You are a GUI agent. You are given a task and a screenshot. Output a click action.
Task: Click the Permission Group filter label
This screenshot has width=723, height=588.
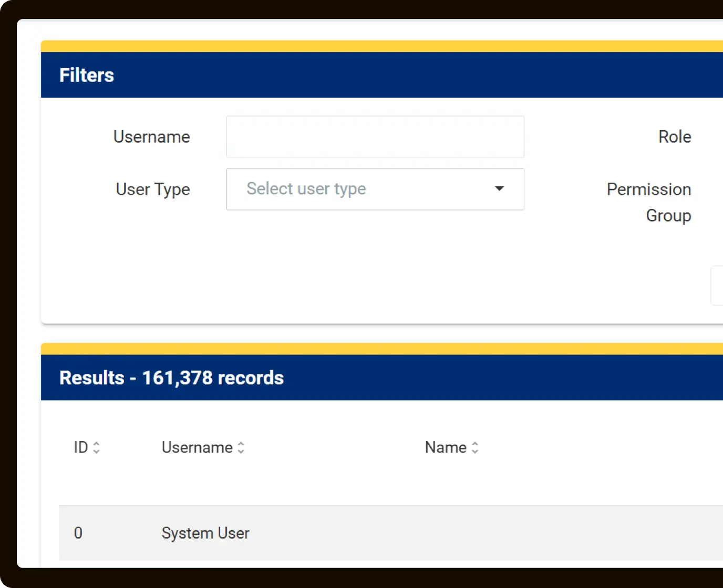pos(648,202)
